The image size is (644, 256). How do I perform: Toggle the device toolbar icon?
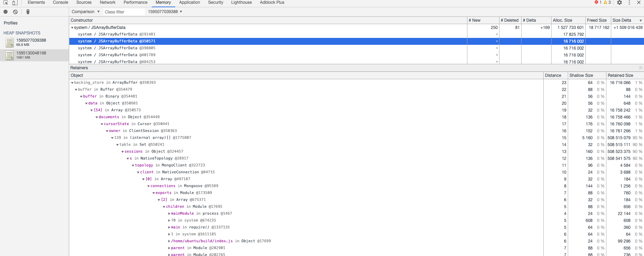pyautogui.click(x=15, y=2)
